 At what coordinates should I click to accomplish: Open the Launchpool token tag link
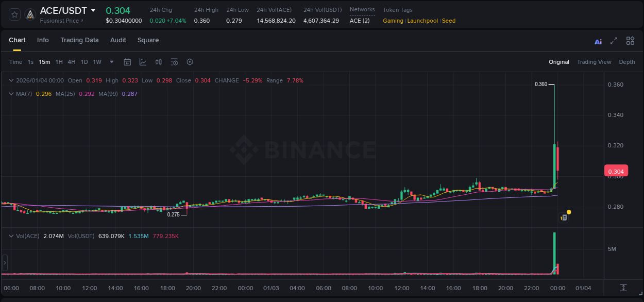tap(422, 21)
